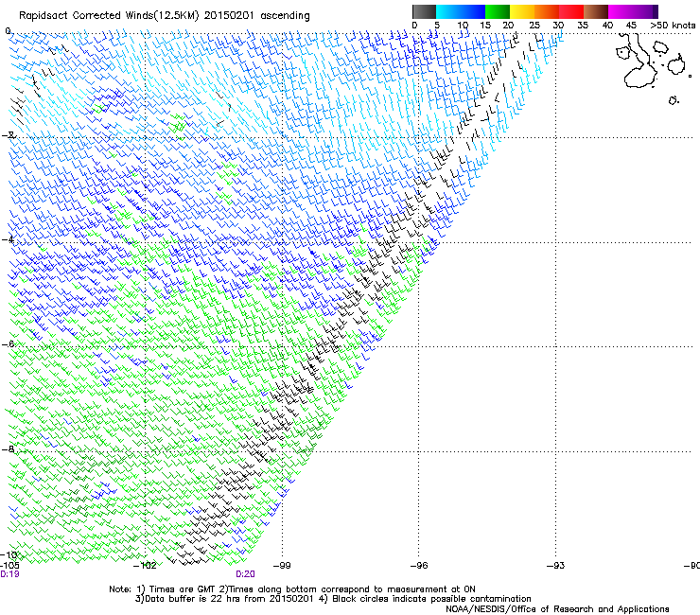The width and height of the screenshot is (700, 615).
Task: Click the '20' legend scale label
Action: pos(508,26)
